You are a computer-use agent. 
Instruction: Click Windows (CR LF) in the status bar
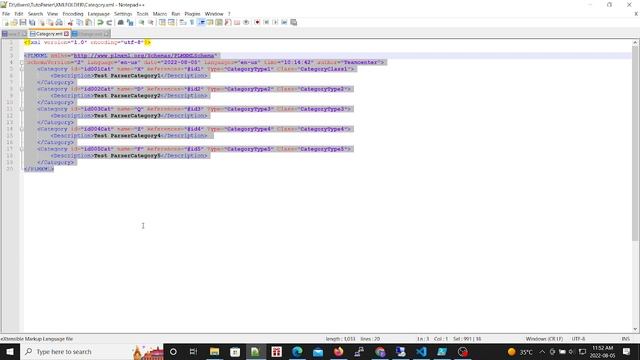coord(544,339)
